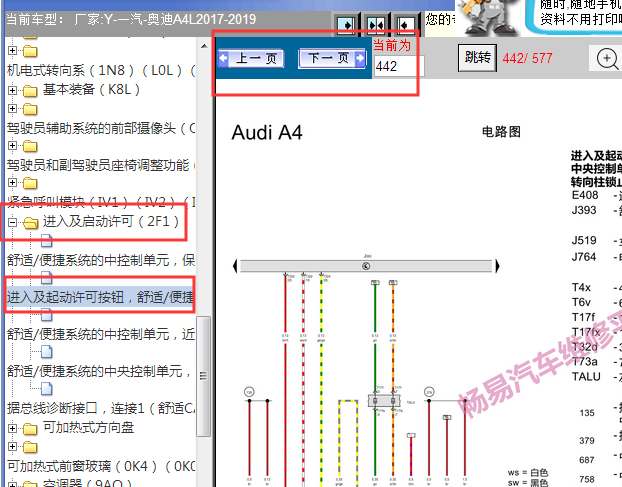The image size is (622, 487).
Task: Click the tree panel scrollbar thumb
Action: click(x=203, y=376)
